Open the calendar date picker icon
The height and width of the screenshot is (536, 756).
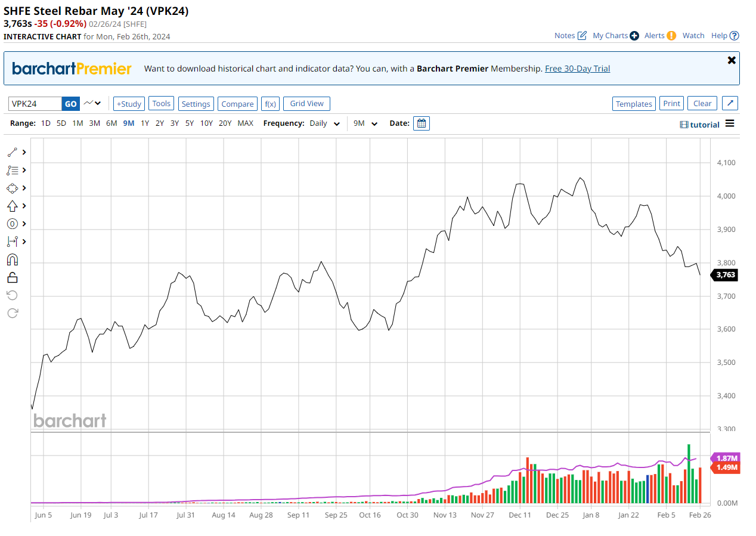tap(421, 123)
